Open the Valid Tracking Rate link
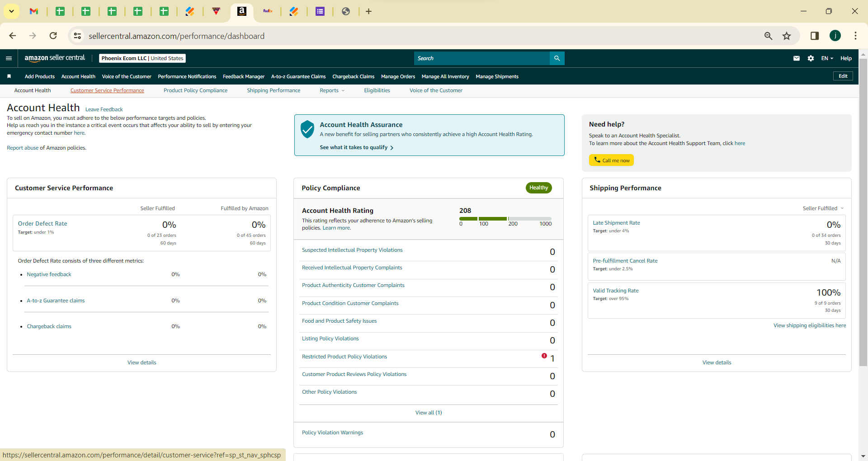The width and height of the screenshot is (868, 461). (616, 291)
